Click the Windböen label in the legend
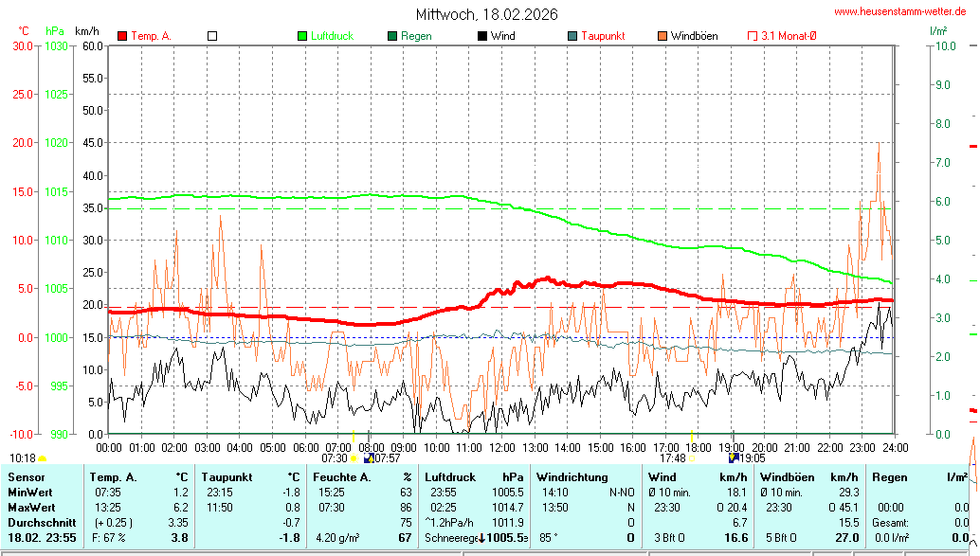Image resolution: width=980 pixels, height=556 pixels. pyautogui.click(x=694, y=36)
